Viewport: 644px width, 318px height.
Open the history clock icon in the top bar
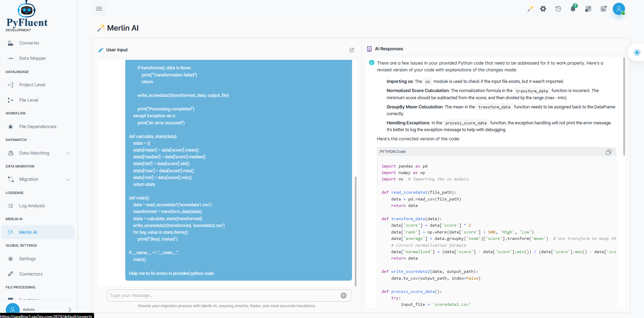click(558, 9)
